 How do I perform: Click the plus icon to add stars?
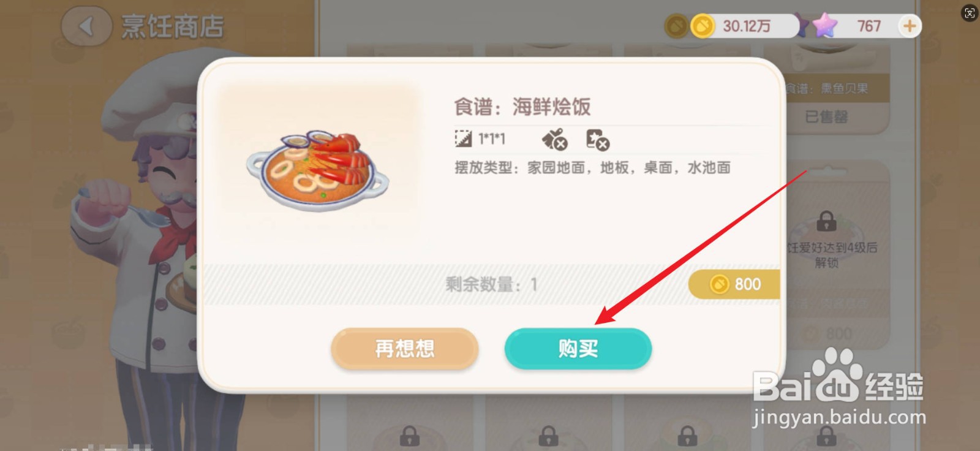coord(910,26)
